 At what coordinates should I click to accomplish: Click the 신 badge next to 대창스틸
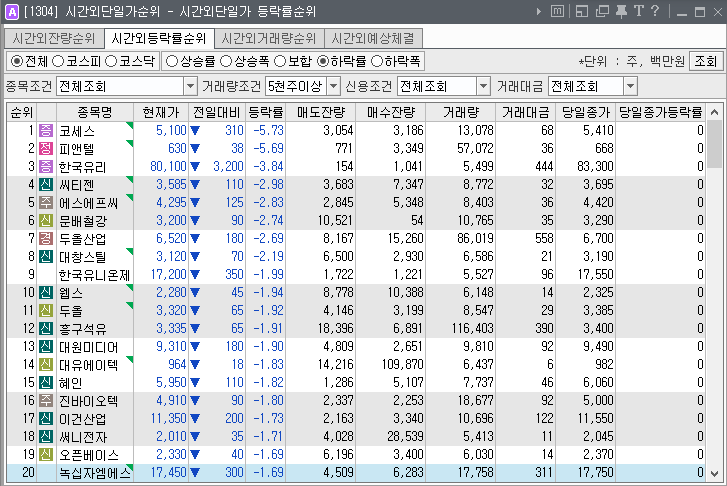pos(45,257)
